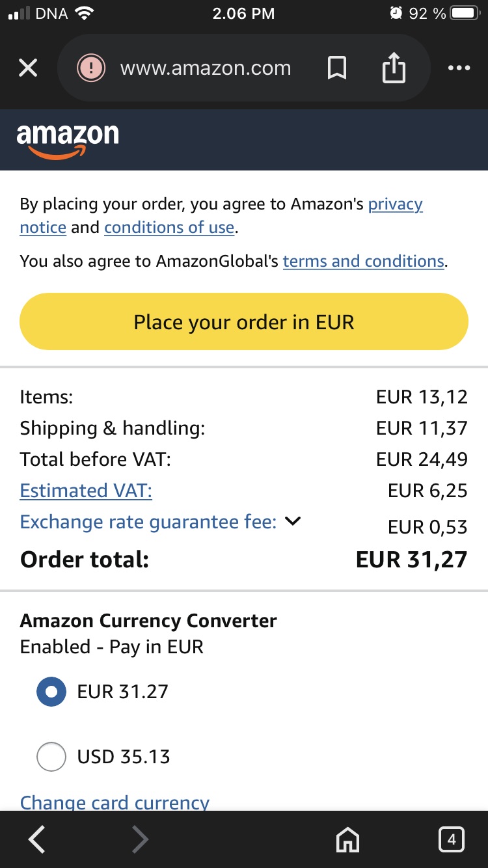Screen dimensions: 488x868
Task: Select the EUR 31.27 payment option
Action: pos(51,692)
